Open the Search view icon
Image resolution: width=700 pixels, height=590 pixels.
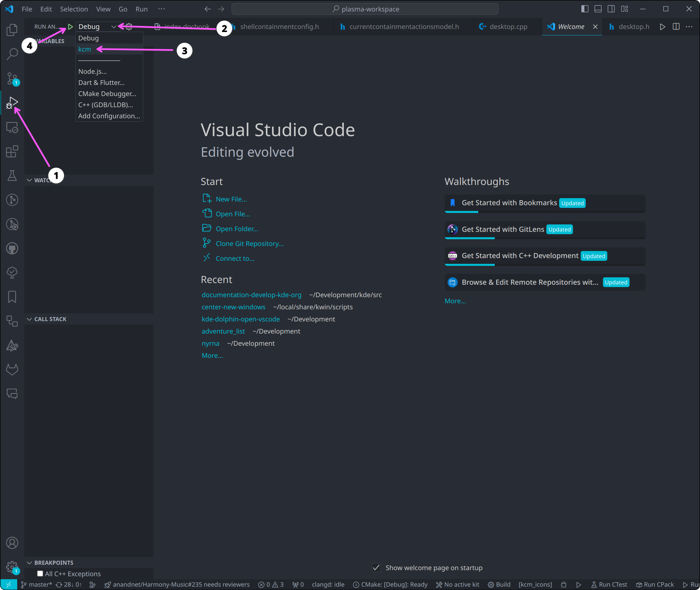pyautogui.click(x=12, y=54)
